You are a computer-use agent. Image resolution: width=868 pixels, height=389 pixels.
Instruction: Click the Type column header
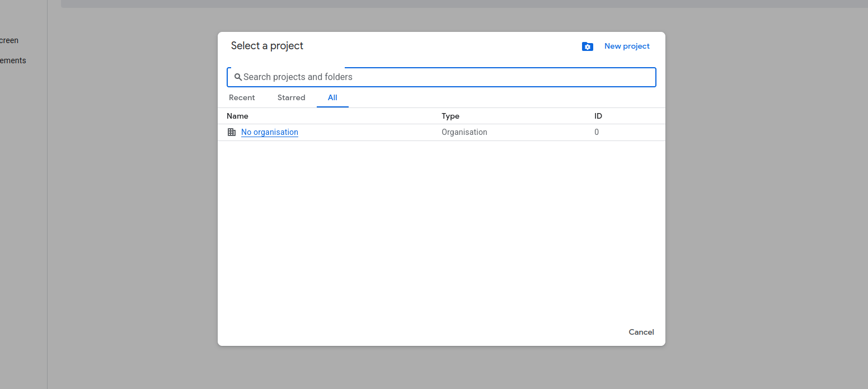click(x=450, y=116)
